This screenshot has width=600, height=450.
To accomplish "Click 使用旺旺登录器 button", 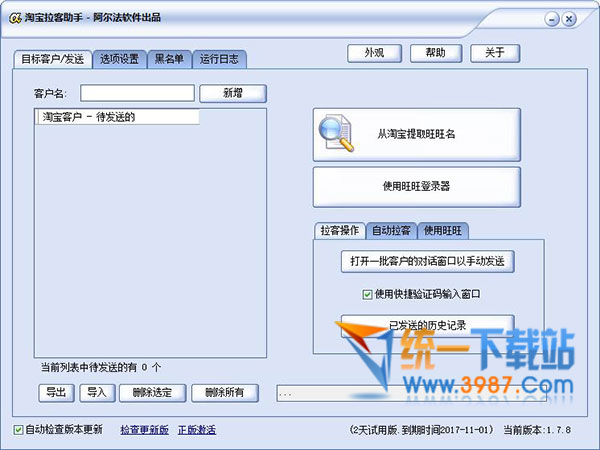I will point(417,186).
